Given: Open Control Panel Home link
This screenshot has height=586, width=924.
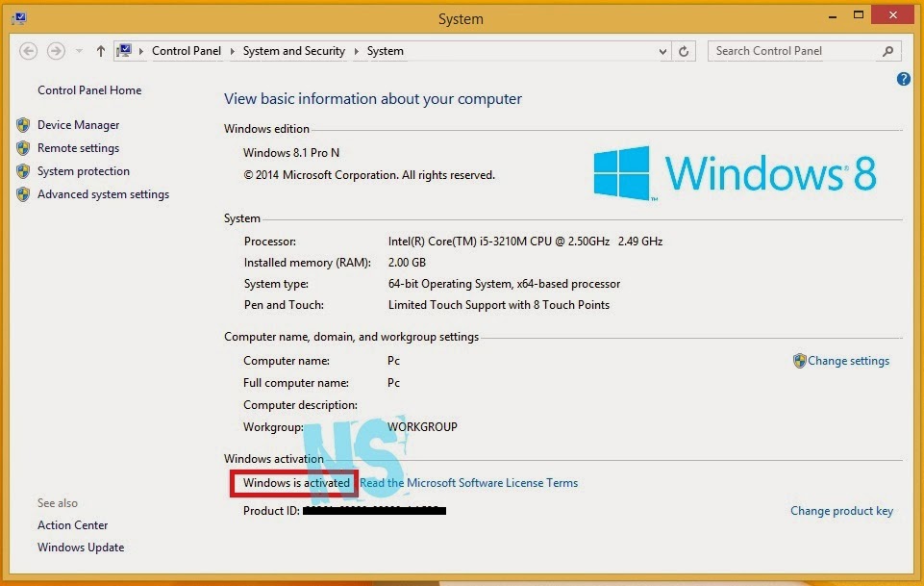Looking at the screenshot, I should (89, 90).
